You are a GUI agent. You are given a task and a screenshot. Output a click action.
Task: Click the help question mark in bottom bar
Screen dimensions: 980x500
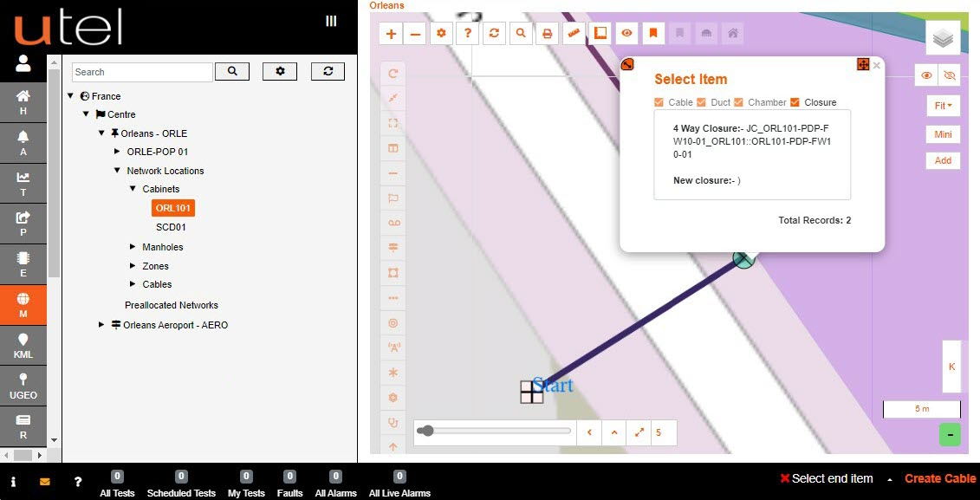click(x=77, y=482)
